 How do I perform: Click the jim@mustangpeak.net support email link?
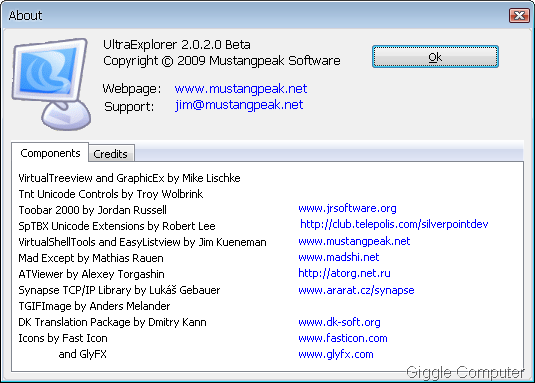[x=239, y=105]
